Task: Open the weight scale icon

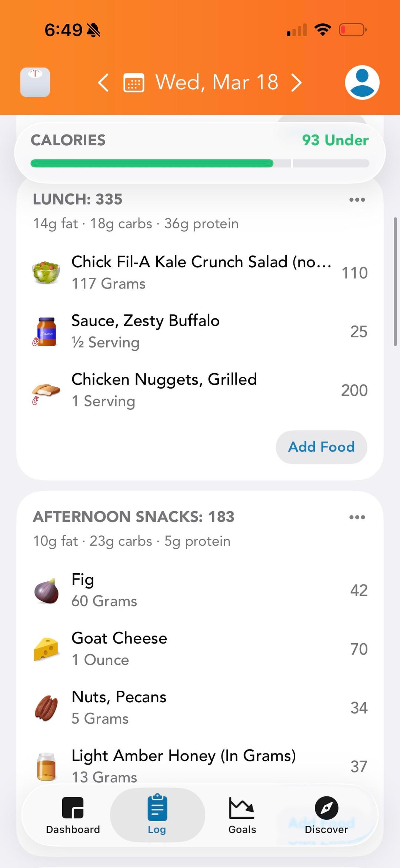Action: (35, 82)
